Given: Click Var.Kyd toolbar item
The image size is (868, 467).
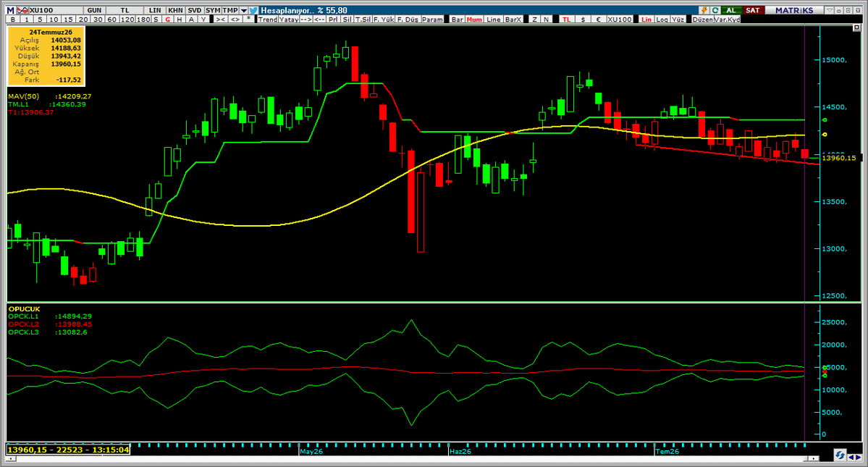Looking at the screenshot, I should pos(727,20).
